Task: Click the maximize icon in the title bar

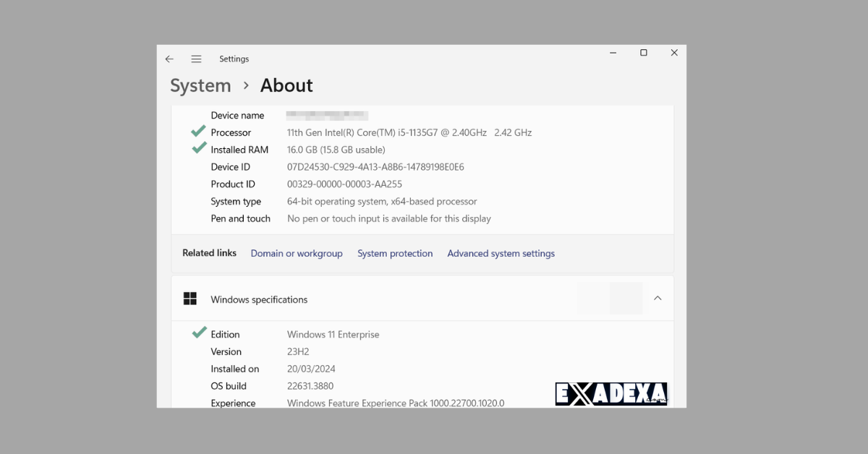Action: (x=643, y=52)
